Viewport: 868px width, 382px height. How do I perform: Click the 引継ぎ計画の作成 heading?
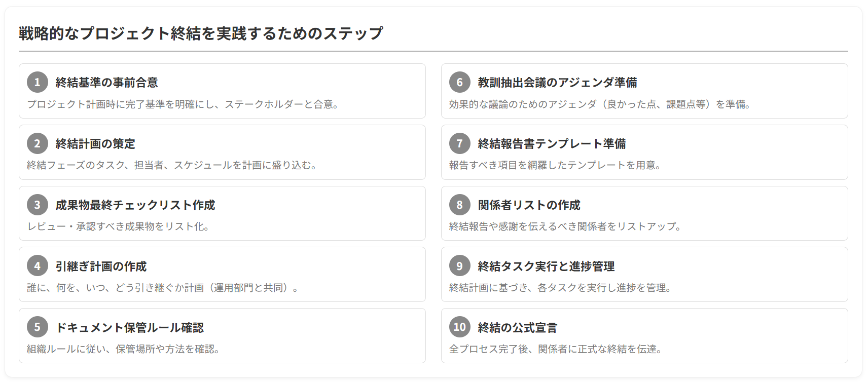101,266
